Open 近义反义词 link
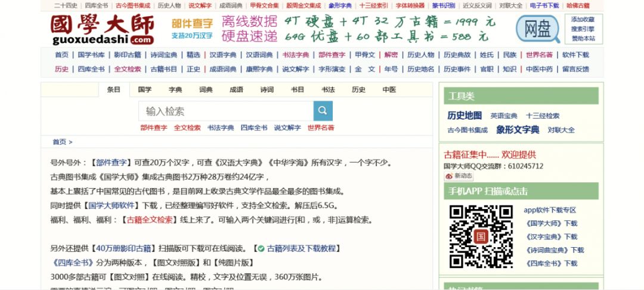644x290 pixels. pyautogui.click(x=477, y=6)
